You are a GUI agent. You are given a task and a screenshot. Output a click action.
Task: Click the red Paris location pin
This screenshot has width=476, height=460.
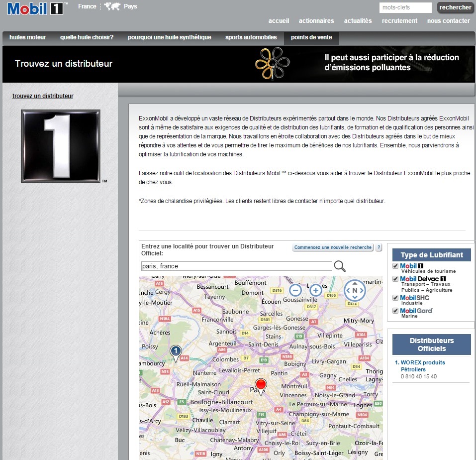(x=261, y=386)
